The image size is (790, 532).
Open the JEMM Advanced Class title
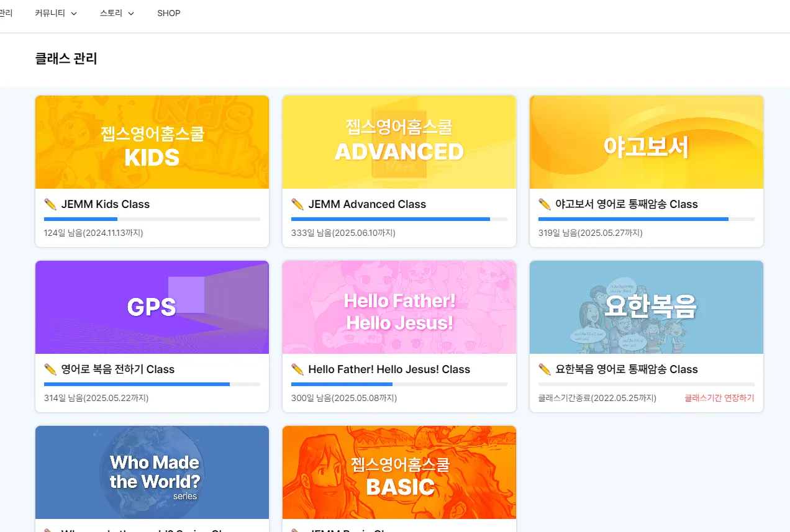367,204
